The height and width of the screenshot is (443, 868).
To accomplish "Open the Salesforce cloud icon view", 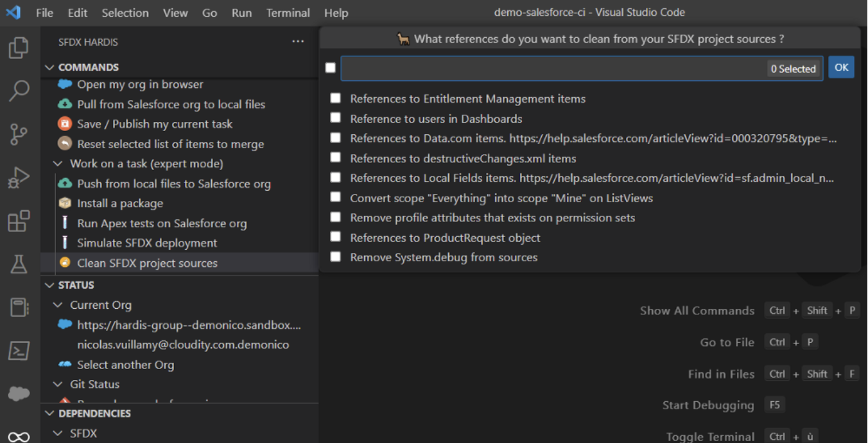I will click(x=19, y=394).
